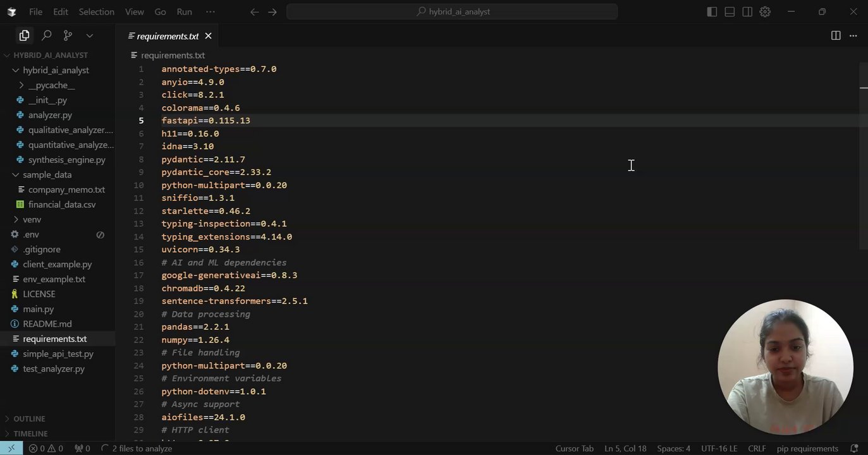Image resolution: width=868 pixels, height=455 pixels.
Task: Click the pip requirements language mode
Action: [x=807, y=448]
